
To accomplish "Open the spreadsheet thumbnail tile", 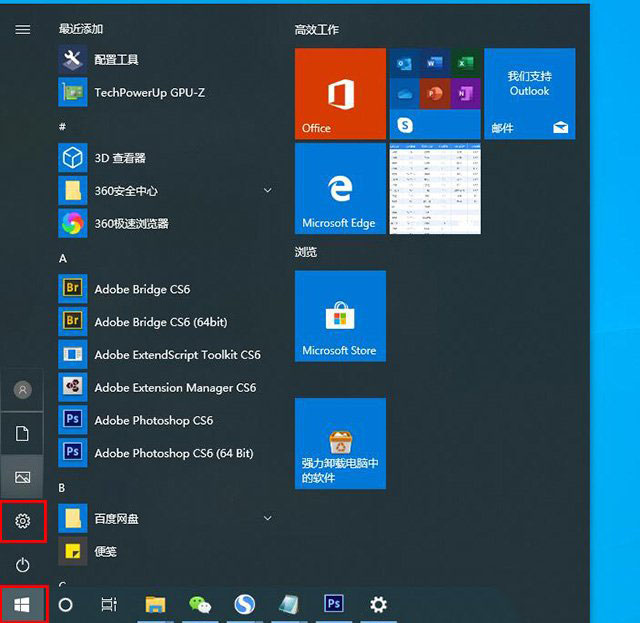I will (435, 189).
